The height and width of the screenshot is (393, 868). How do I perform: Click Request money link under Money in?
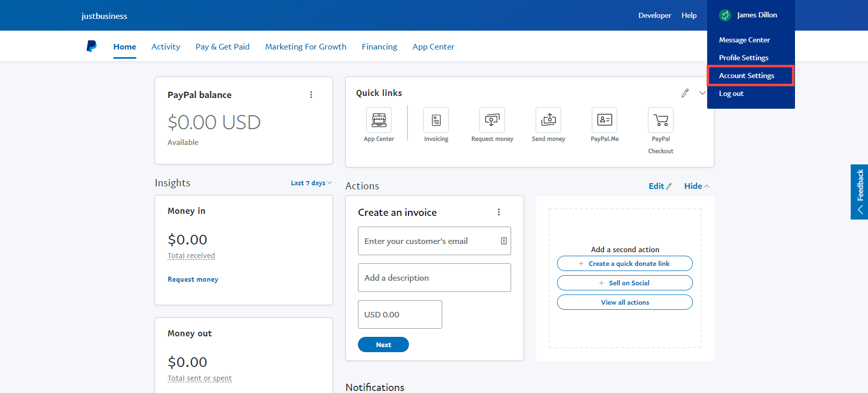tap(193, 279)
